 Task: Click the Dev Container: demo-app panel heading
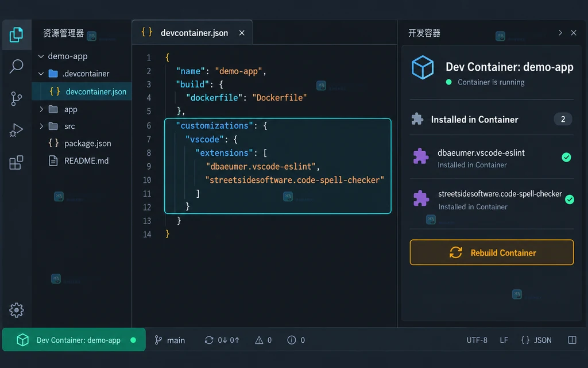(x=509, y=67)
